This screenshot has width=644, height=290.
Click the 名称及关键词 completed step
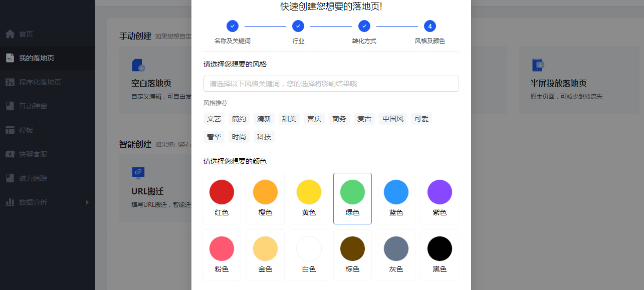(232, 26)
